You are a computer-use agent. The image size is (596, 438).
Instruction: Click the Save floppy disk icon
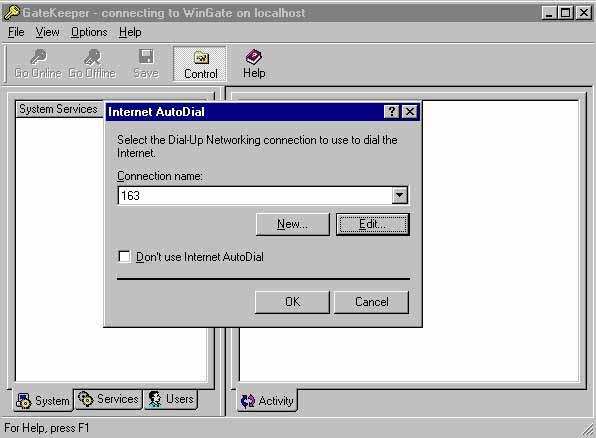point(146,57)
